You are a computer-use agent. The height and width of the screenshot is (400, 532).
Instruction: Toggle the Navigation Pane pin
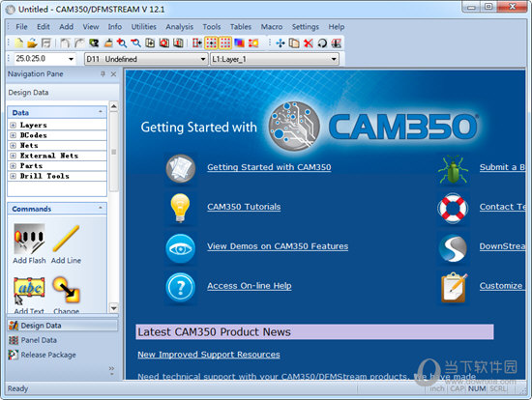(x=103, y=73)
